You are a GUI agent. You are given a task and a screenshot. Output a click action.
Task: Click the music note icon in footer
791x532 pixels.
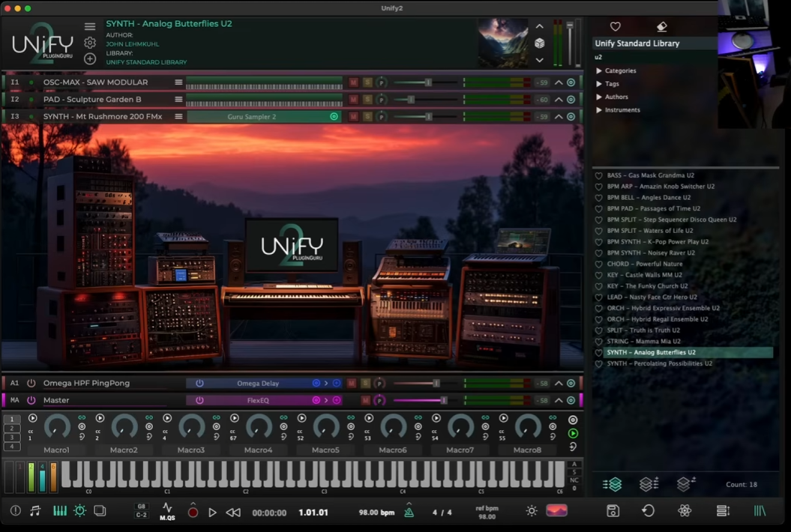[x=35, y=511]
